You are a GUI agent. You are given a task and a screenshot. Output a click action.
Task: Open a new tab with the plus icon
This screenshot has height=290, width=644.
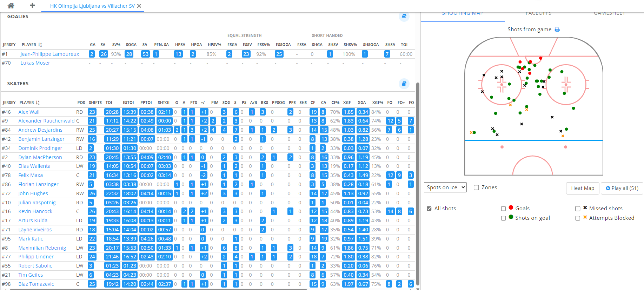tap(32, 6)
